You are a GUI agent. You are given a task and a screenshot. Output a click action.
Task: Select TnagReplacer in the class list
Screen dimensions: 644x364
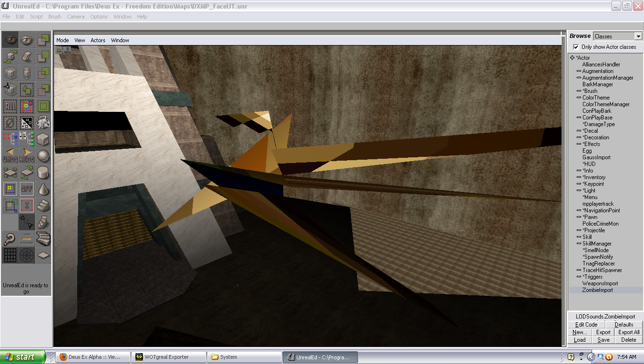[x=599, y=264]
